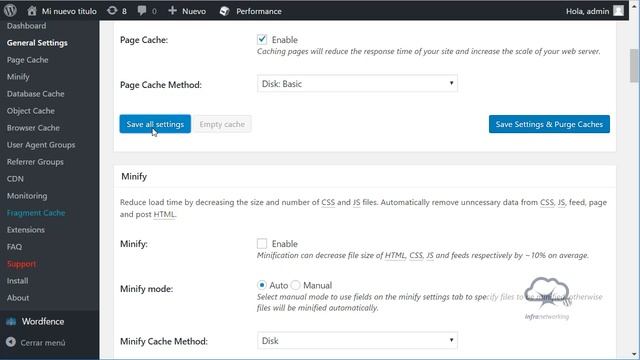Open the updates icon showing 8

(112, 11)
